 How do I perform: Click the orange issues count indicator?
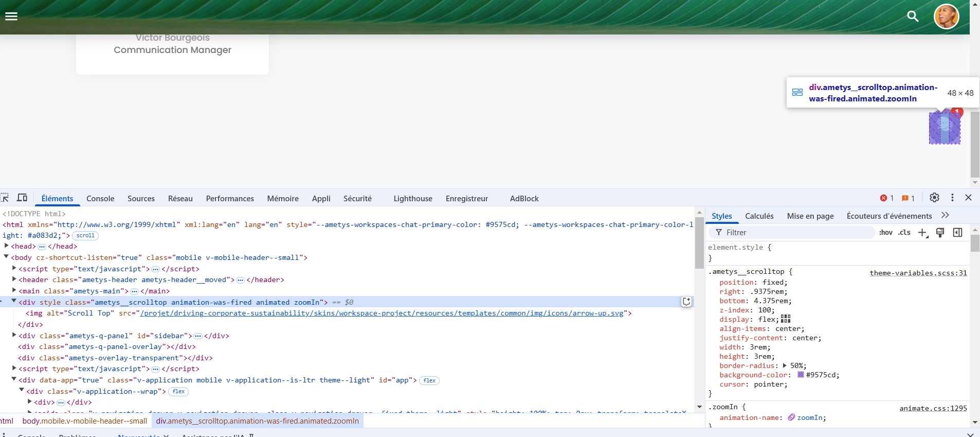pos(908,198)
